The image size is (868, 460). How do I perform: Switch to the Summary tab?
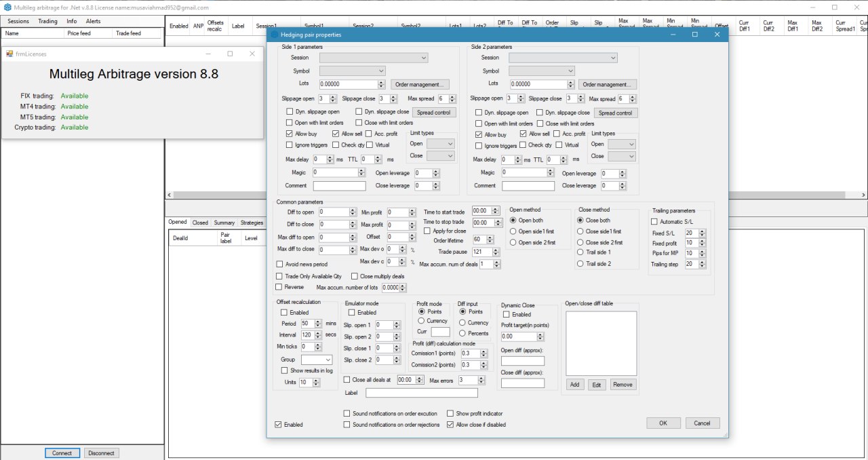point(224,223)
